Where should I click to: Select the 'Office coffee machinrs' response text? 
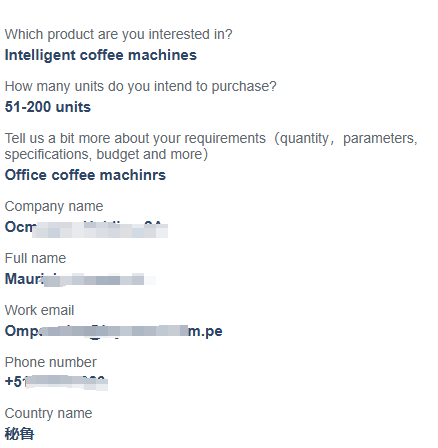[85, 175]
